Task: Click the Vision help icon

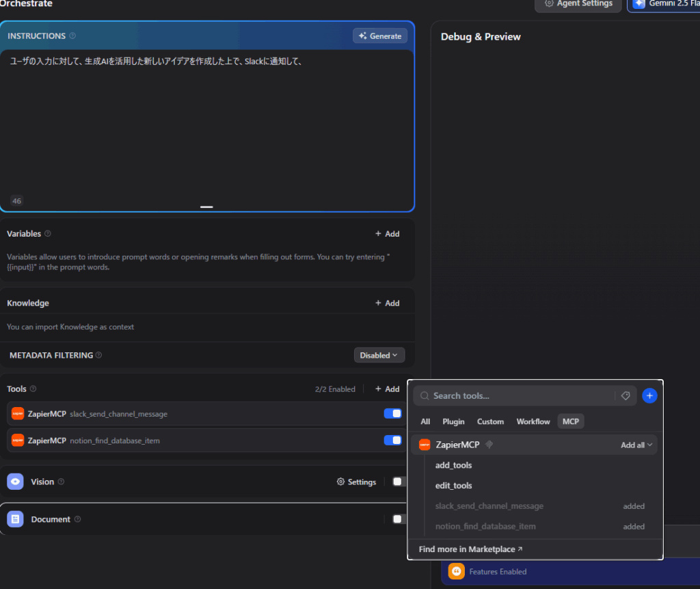Action: pyautogui.click(x=61, y=482)
